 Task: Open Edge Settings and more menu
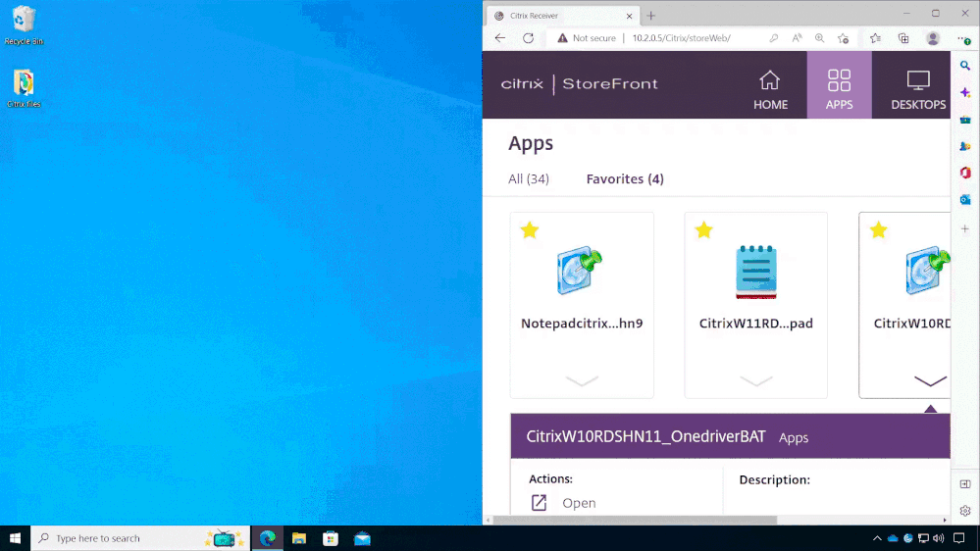point(963,38)
